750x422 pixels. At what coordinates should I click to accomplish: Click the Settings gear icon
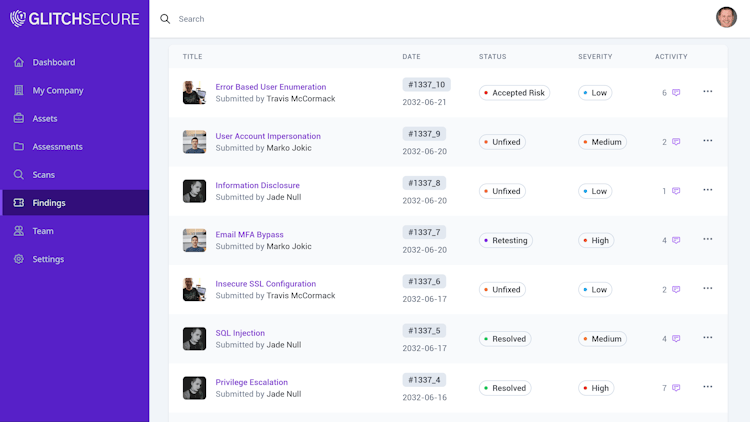coord(19,259)
